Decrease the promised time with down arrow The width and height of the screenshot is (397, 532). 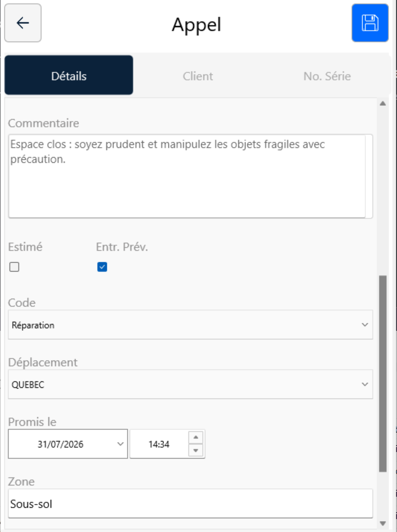[x=196, y=451]
